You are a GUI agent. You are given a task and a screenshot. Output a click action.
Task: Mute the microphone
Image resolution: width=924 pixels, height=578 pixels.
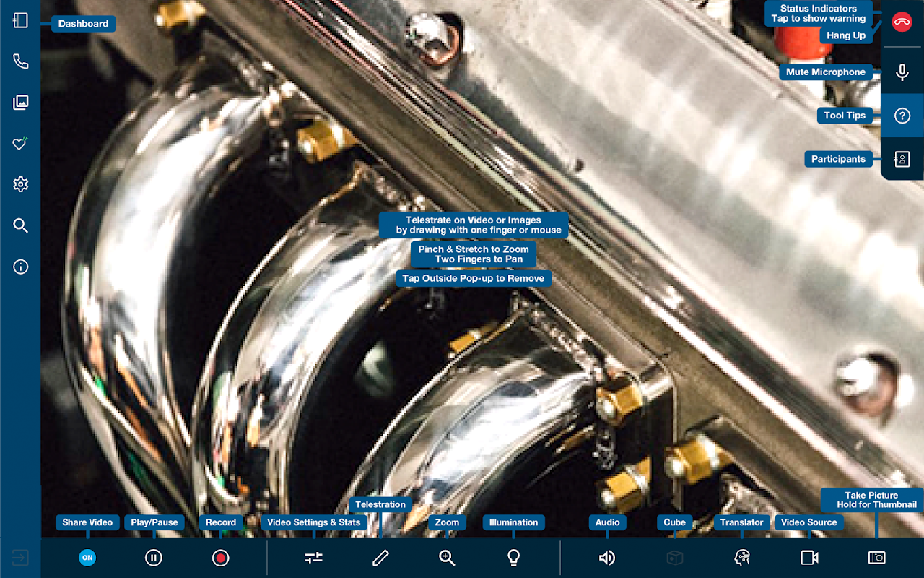pos(902,72)
